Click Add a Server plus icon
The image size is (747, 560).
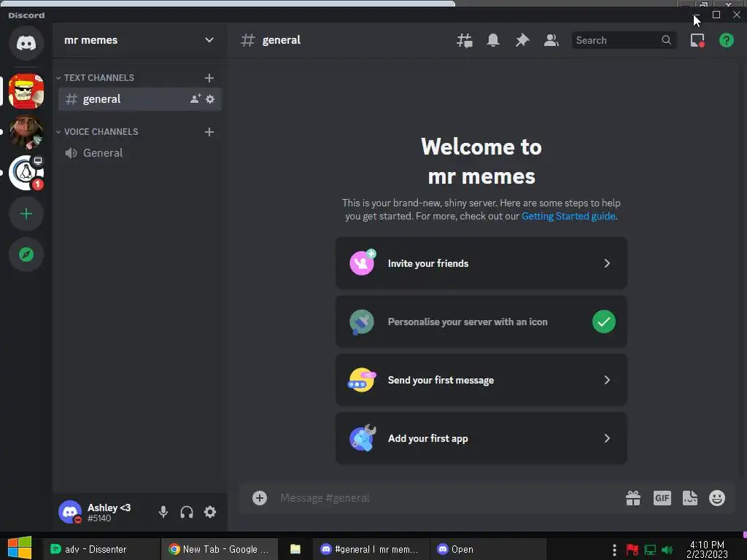(x=26, y=214)
